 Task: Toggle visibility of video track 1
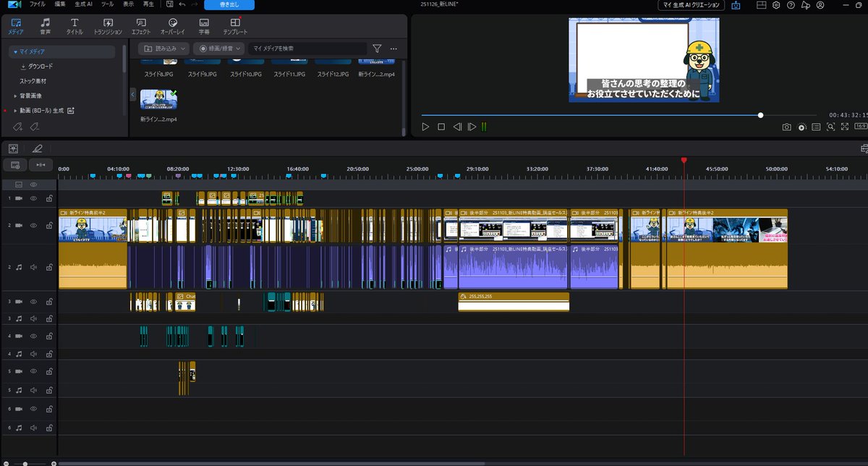coord(33,198)
